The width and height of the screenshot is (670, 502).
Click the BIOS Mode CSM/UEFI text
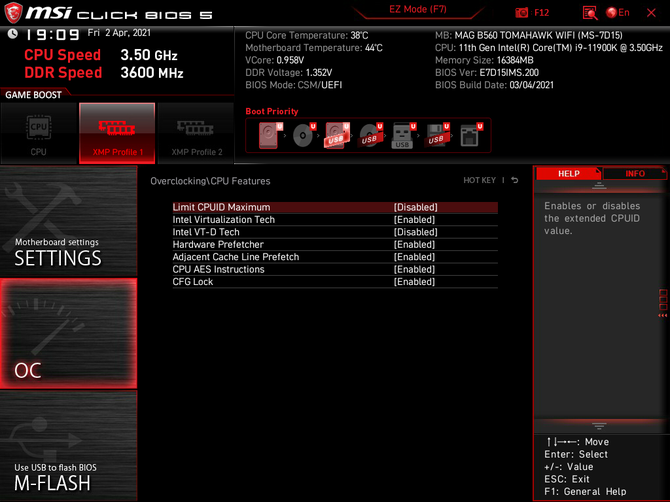[294, 85]
